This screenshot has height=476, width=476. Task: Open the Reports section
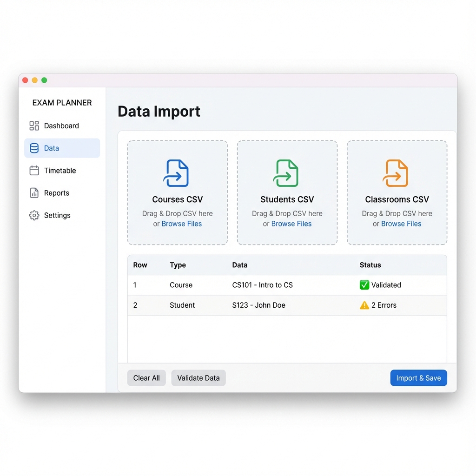[55, 193]
